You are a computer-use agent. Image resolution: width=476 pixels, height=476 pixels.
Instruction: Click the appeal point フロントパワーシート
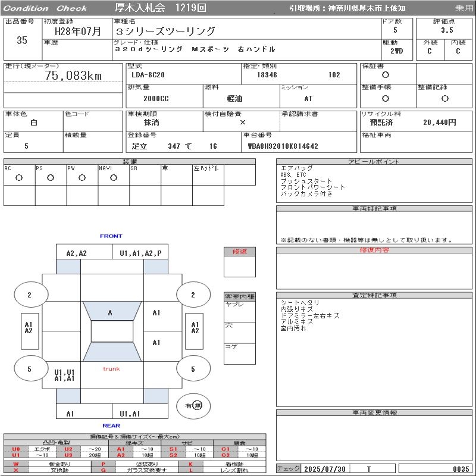tap(313, 187)
